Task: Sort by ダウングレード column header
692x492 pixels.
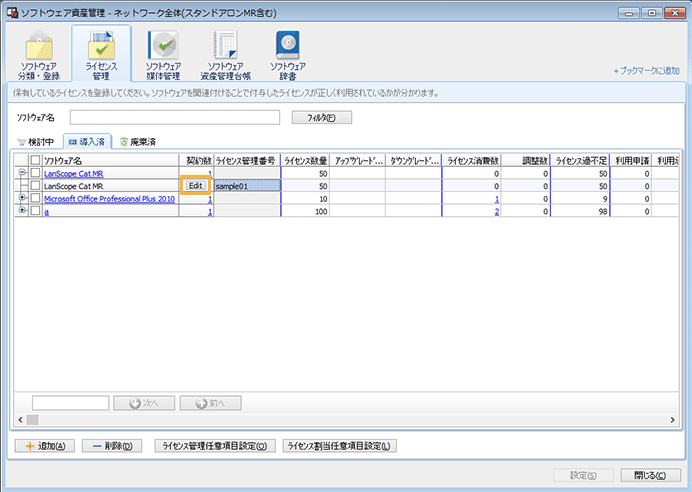Action: [414, 161]
